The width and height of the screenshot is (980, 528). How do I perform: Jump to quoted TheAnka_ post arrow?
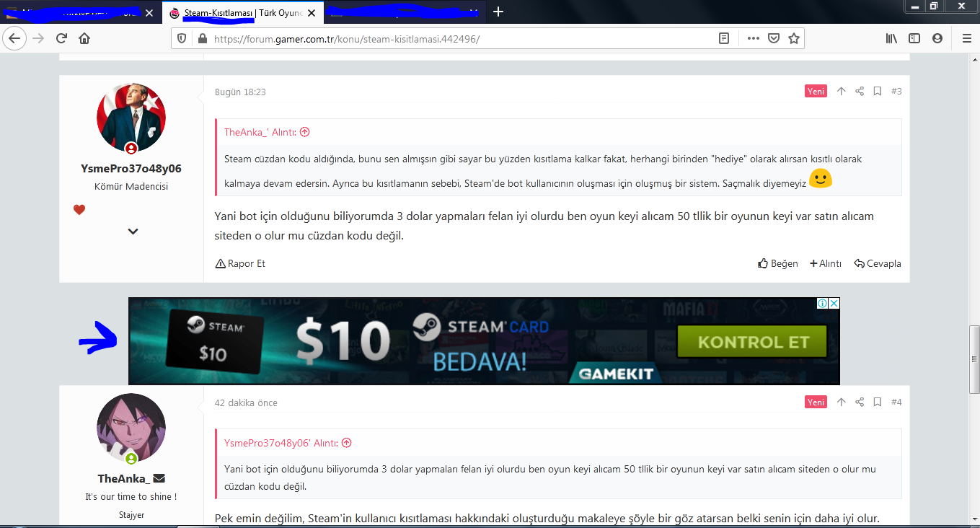tap(304, 132)
